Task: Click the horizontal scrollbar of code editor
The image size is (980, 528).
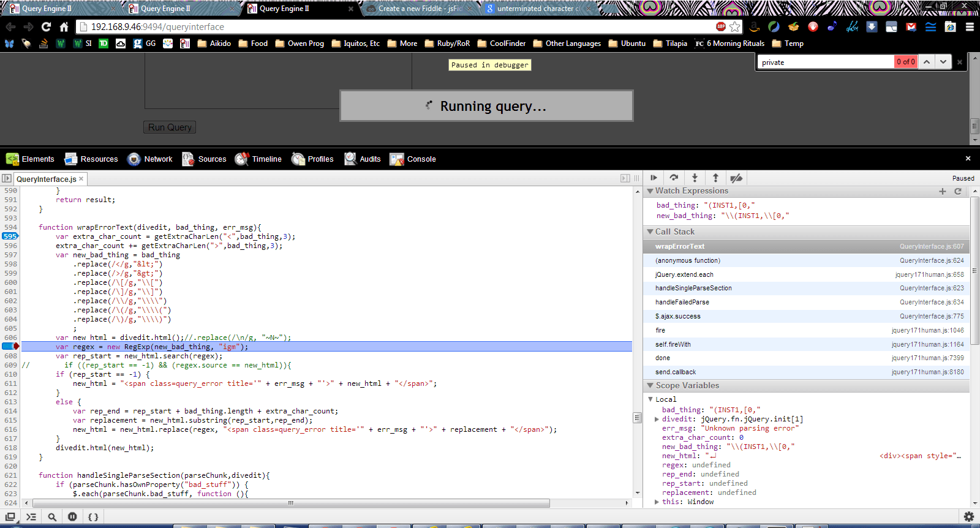Action: pos(290,503)
